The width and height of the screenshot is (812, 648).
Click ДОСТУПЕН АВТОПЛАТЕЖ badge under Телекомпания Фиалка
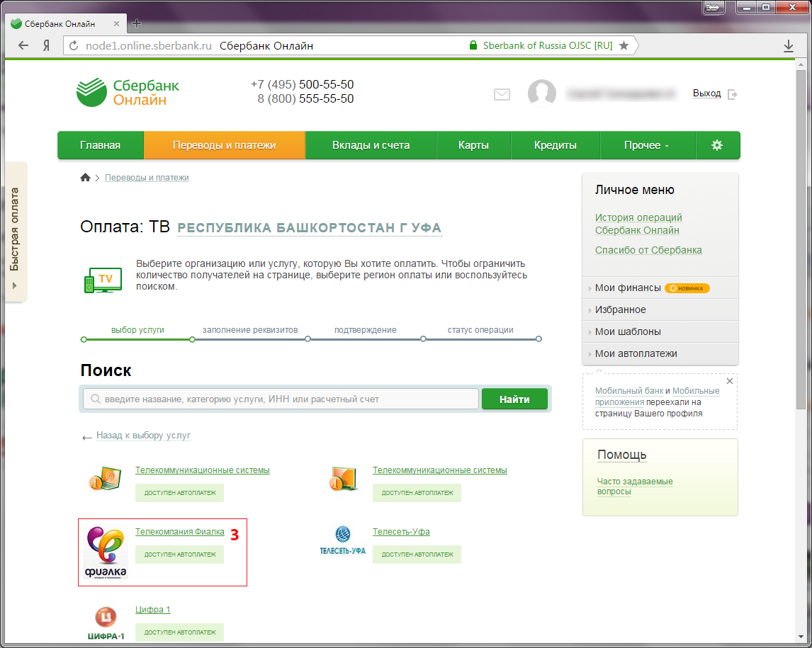pos(180,555)
